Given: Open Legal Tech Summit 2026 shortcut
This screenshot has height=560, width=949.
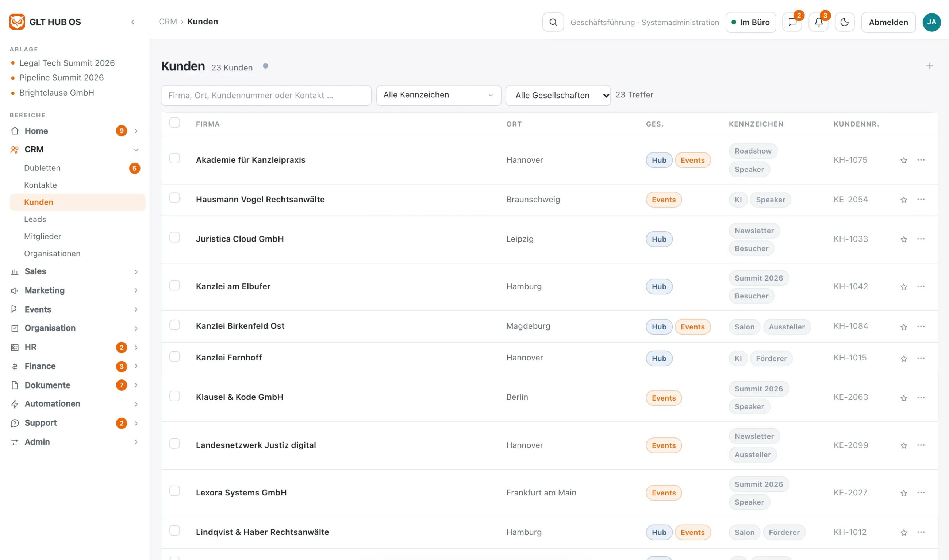Looking at the screenshot, I should [x=67, y=63].
